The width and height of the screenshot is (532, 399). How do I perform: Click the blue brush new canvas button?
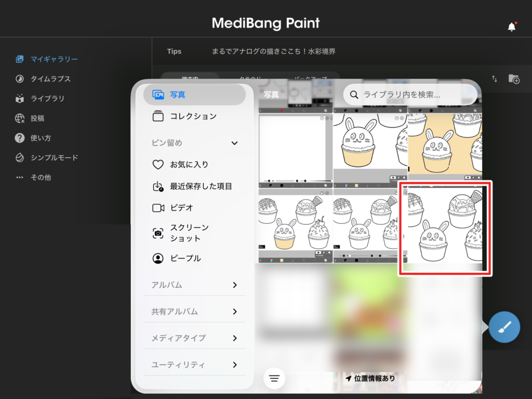(x=504, y=327)
